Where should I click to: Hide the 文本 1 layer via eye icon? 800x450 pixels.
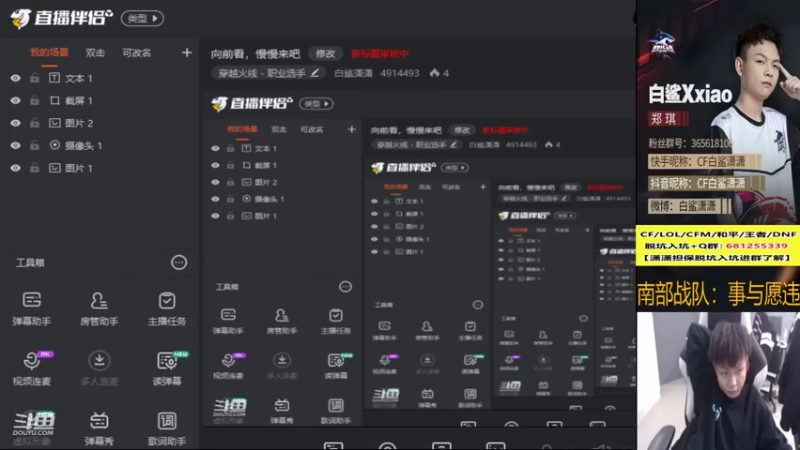16,78
